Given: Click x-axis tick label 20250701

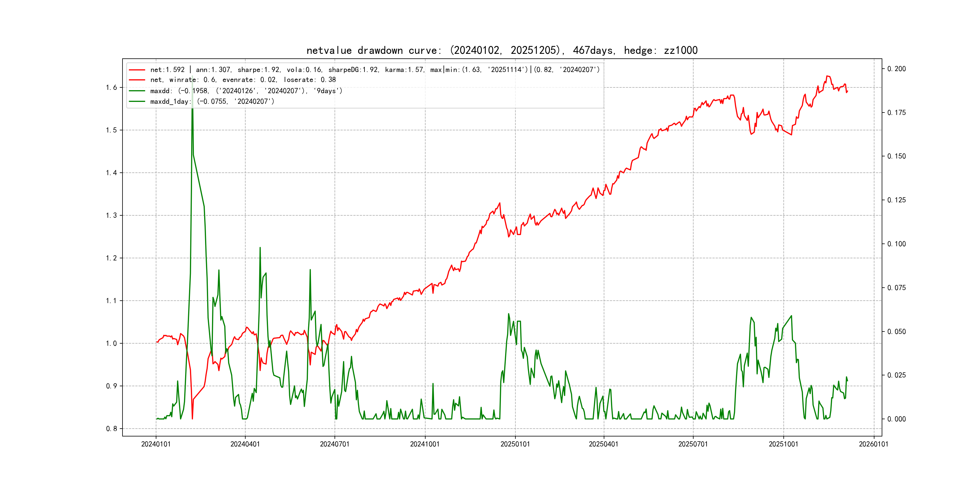Looking at the screenshot, I should pyautogui.click(x=693, y=444).
